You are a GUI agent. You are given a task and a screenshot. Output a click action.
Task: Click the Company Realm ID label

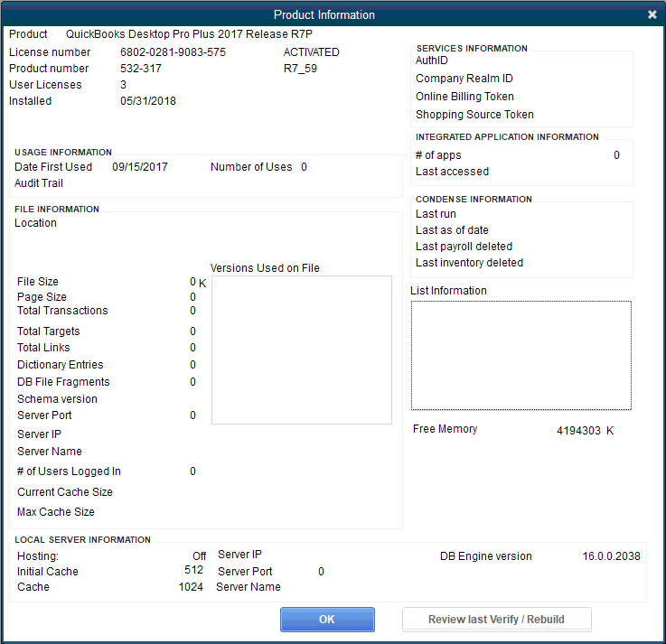point(464,79)
